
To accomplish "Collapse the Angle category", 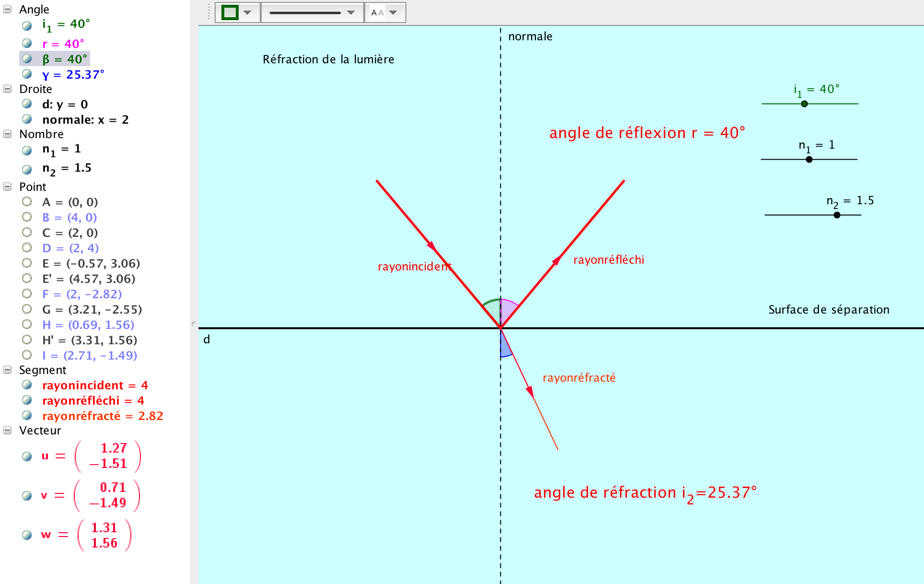I will pyautogui.click(x=7, y=10).
